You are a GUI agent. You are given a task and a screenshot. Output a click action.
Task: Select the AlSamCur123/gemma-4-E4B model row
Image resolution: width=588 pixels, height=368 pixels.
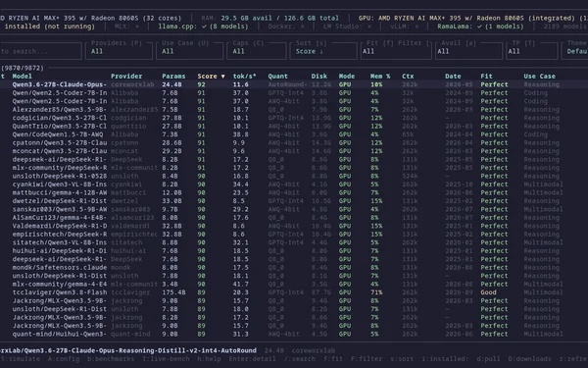tap(294, 218)
